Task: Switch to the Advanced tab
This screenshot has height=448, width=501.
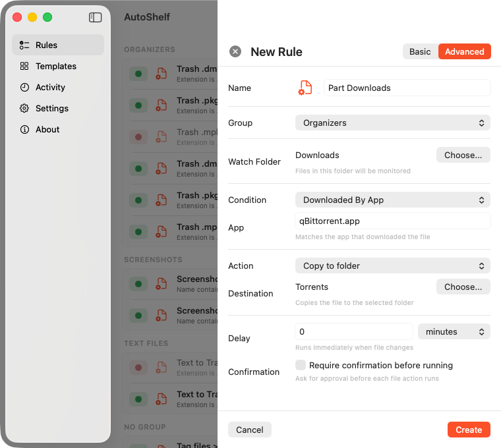Action: pyautogui.click(x=464, y=52)
